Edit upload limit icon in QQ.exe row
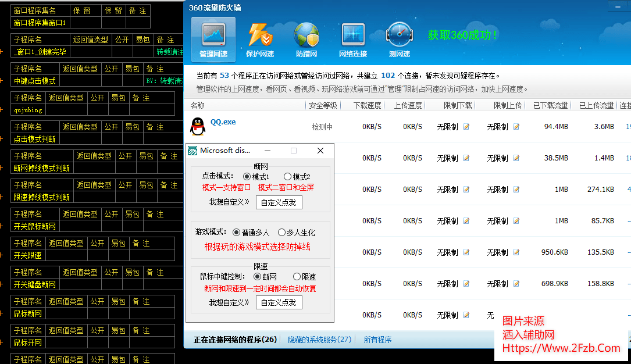The image size is (631, 364). (516, 127)
